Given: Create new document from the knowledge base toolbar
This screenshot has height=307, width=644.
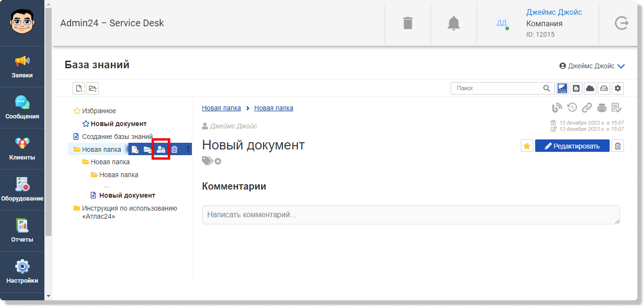Looking at the screenshot, I should click(x=79, y=88).
